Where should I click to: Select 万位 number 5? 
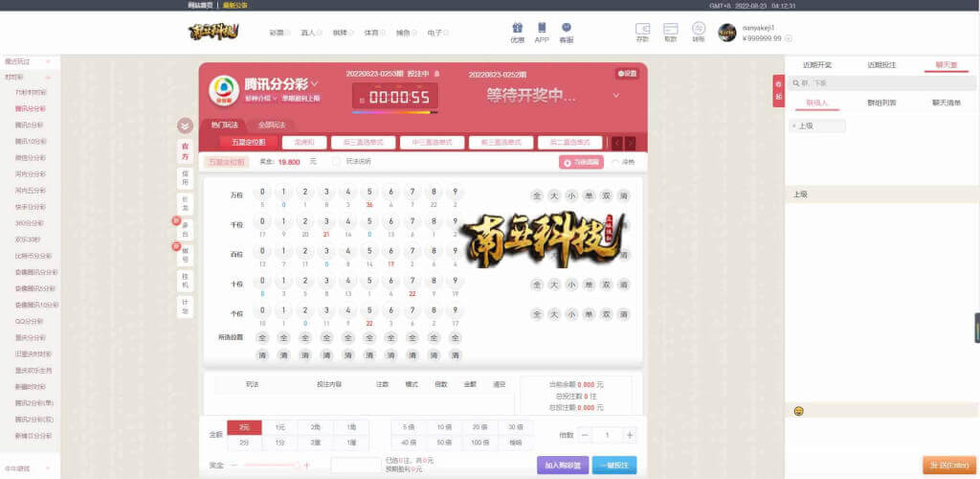click(x=369, y=192)
